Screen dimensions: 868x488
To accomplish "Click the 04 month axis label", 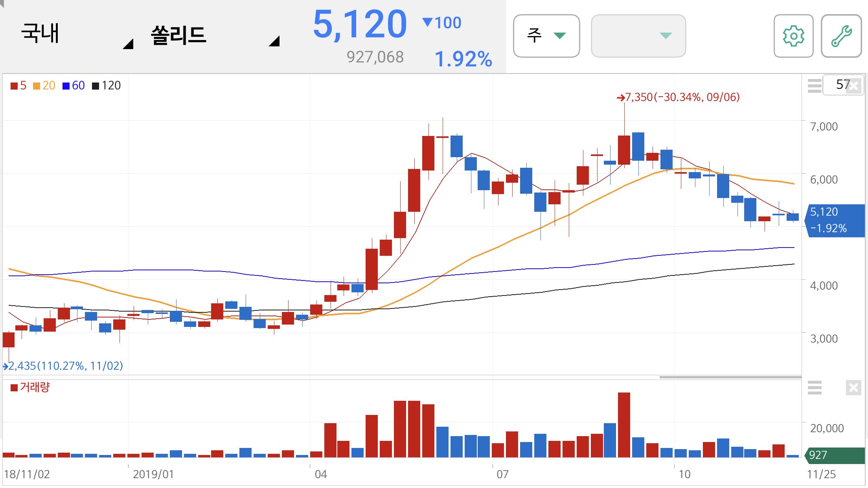I will pyautogui.click(x=321, y=474).
